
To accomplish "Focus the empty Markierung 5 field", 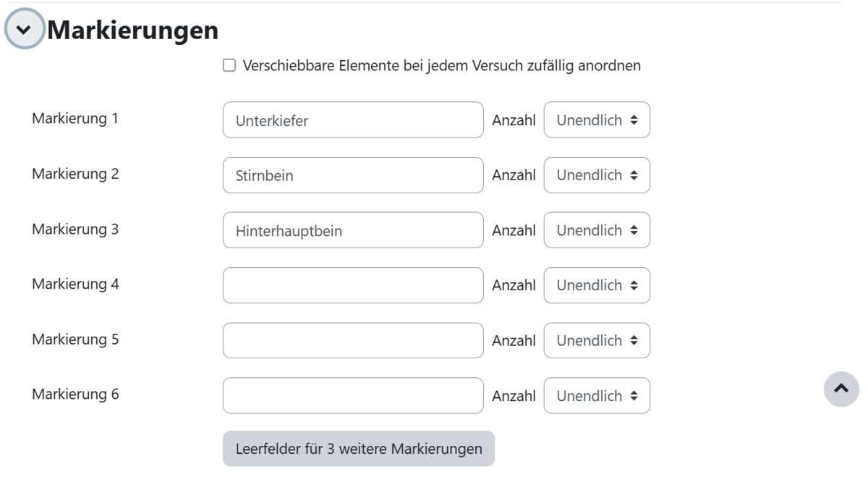I will 353,340.
